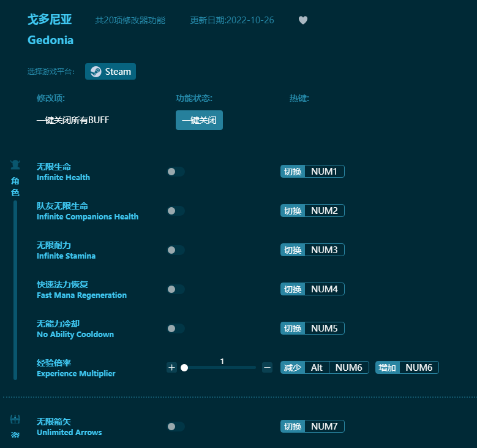This screenshot has height=448, width=477.
Task: Edit the NUM5 hotkey field
Action: [325, 328]
